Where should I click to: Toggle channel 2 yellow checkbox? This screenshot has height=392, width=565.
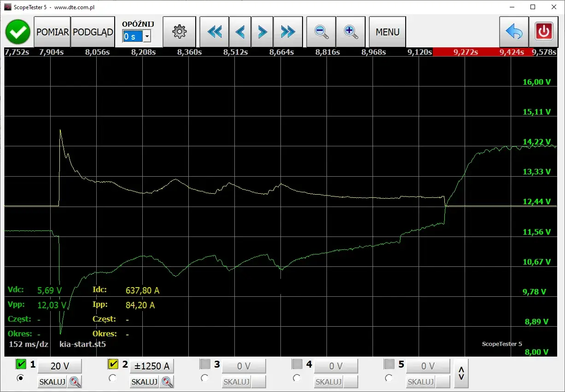(x=113, y=364)
